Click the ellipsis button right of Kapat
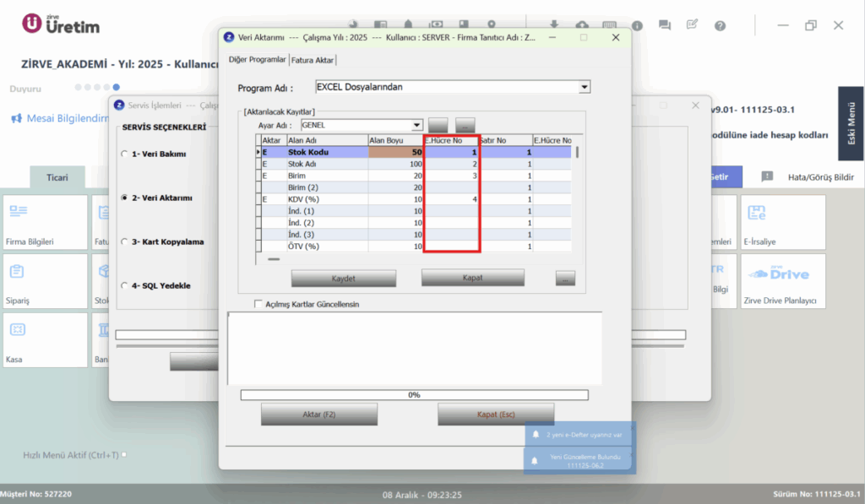This screenshot has height=504, width=865. [x=565, y=279]
